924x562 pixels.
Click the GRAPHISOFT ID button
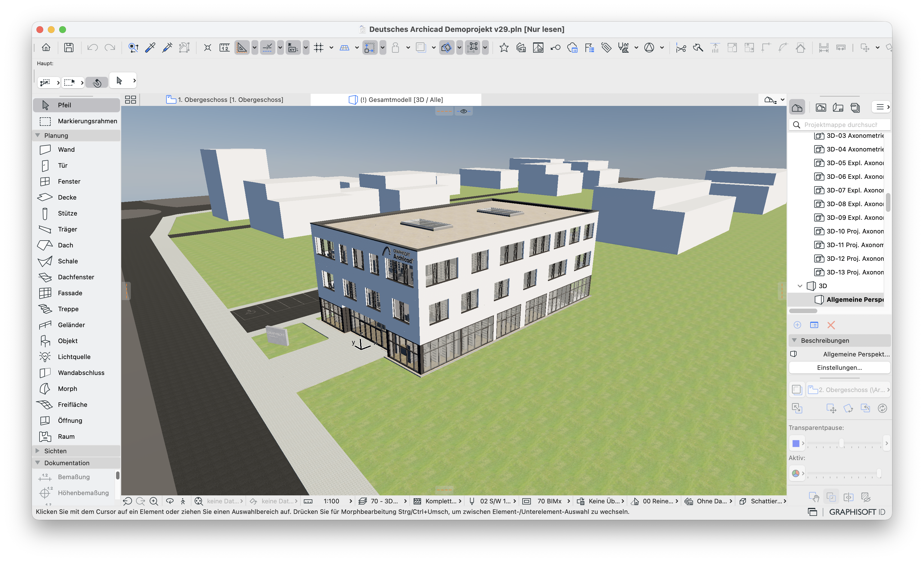click(857, 512)
